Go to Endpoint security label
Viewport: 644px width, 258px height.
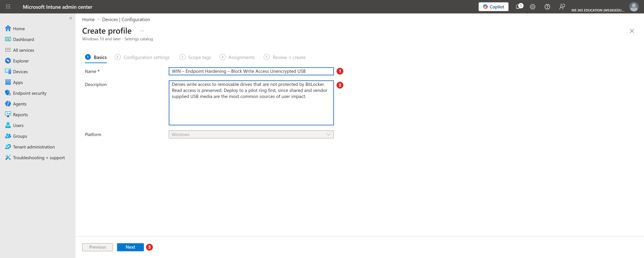[30, 93]
